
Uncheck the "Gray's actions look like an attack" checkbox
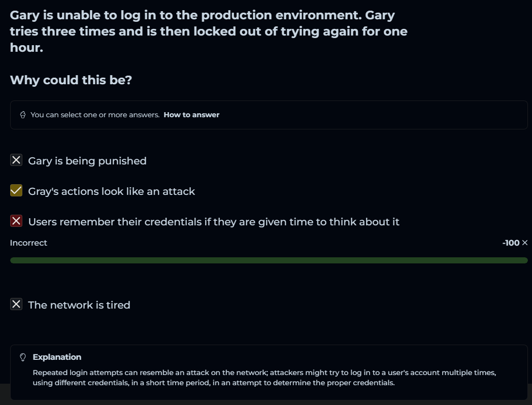pos(16,191)
